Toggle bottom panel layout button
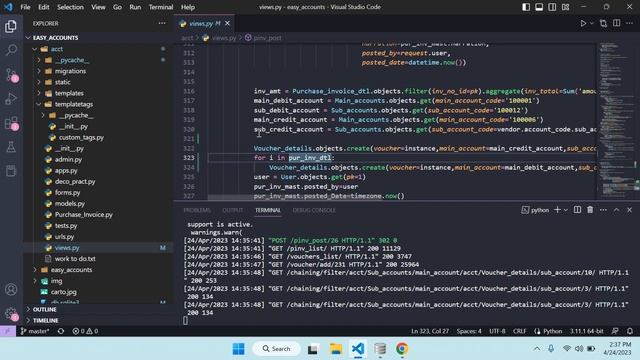Image resolution: width=640 pixels, height=360 pixels. pyautogui.click(x=539, y=7)
